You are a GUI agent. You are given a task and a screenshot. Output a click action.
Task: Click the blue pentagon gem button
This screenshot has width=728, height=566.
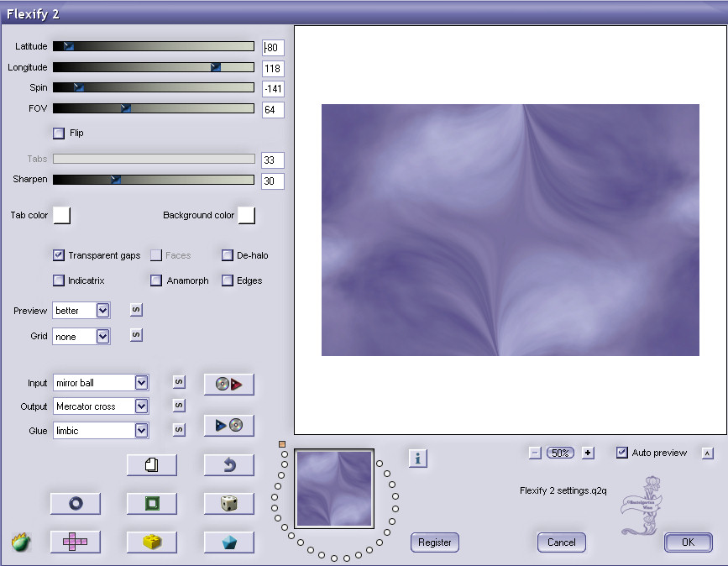pos(229,542)
